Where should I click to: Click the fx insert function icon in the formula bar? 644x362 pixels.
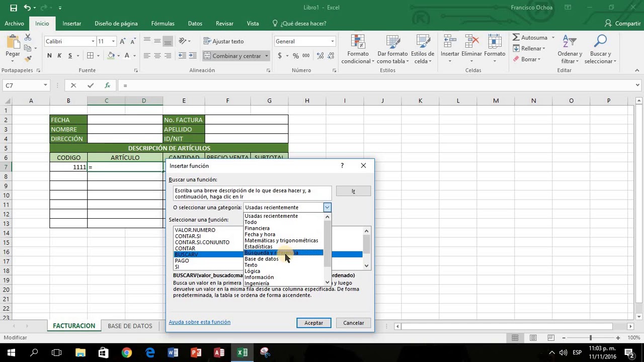107,85
